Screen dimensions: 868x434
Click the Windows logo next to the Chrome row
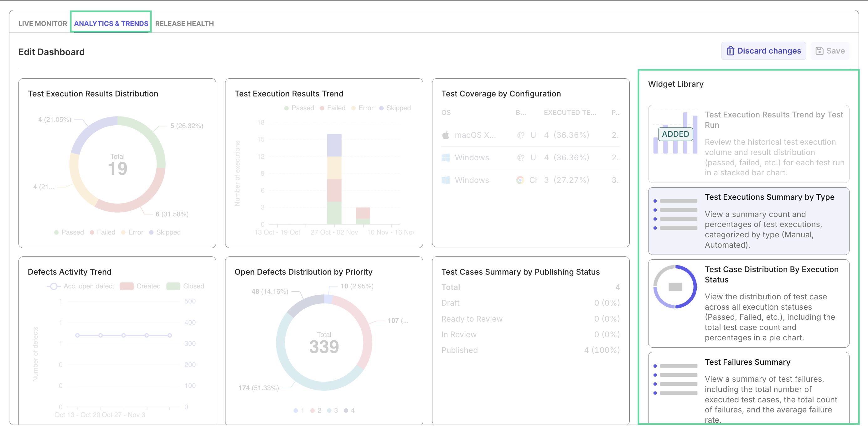click(x=446, y=180)
